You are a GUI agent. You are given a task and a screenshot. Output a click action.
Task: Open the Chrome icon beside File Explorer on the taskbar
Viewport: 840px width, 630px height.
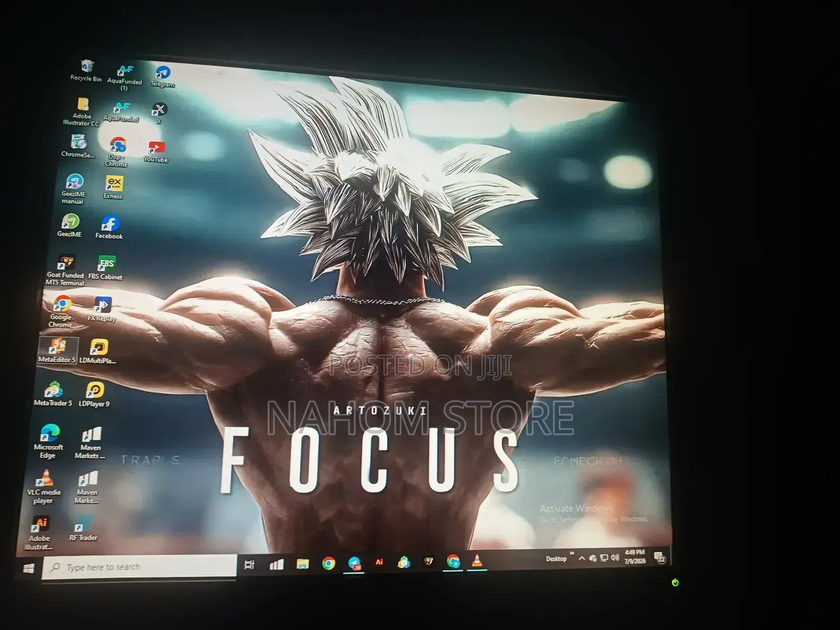tap(329, 563)
